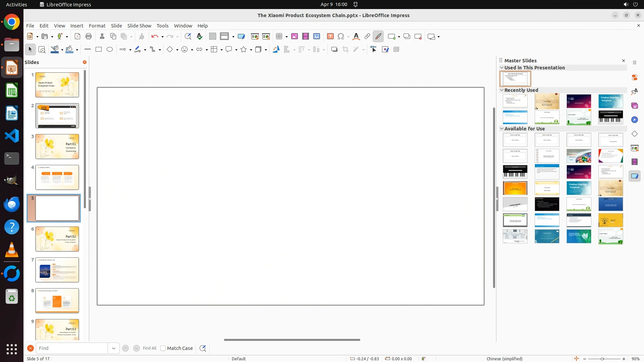The width and height of the screenshot is (644, 362).
Task: Select the Ellipse drawing tool
Action: tap(110, 50)
